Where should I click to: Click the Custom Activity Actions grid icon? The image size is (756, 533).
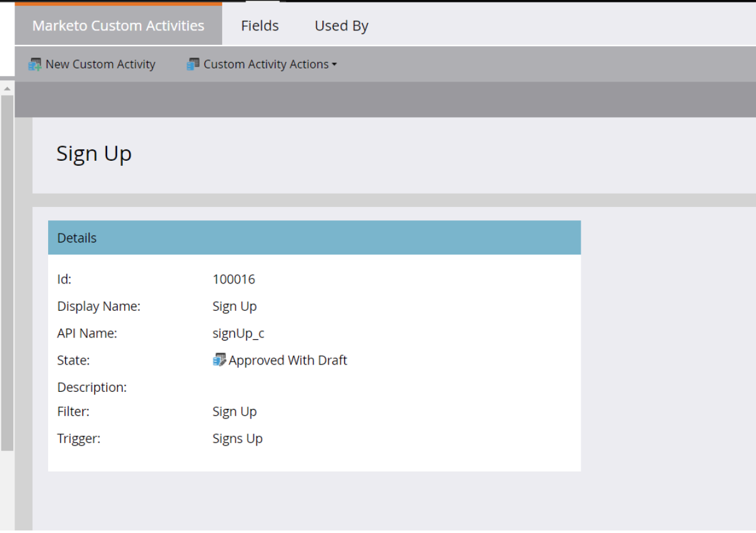[x=192, y=63]
